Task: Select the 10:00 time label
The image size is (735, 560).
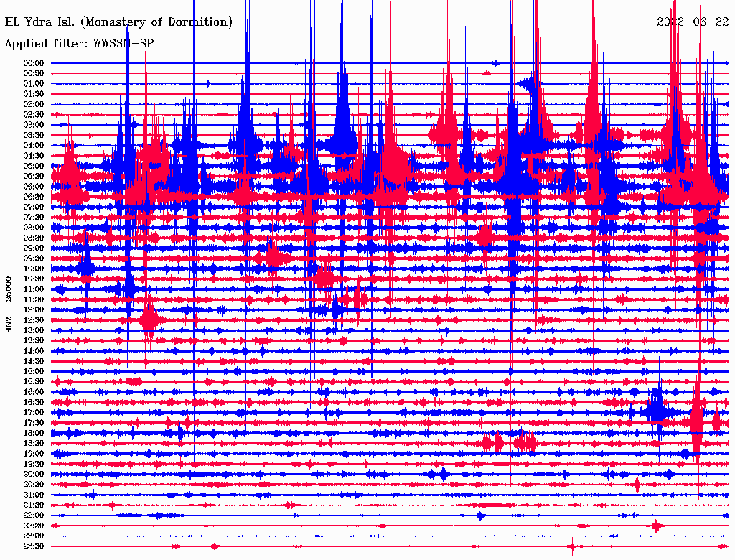Action: (34, 269)
